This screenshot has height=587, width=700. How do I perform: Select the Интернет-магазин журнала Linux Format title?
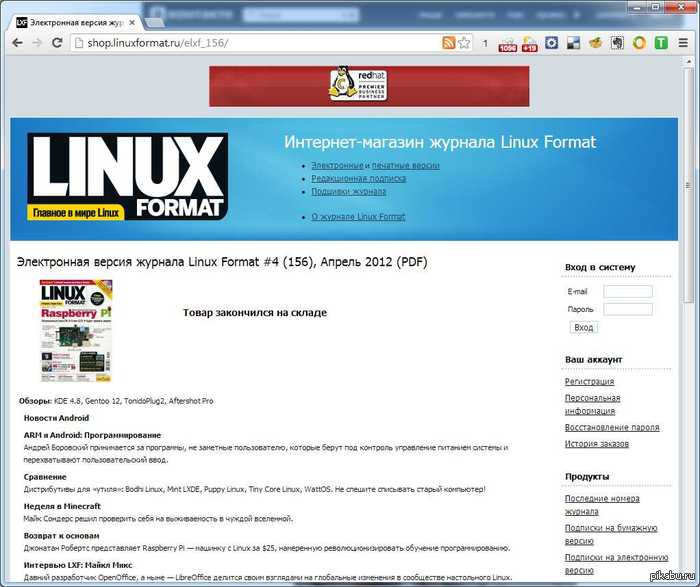click(440, 142)
